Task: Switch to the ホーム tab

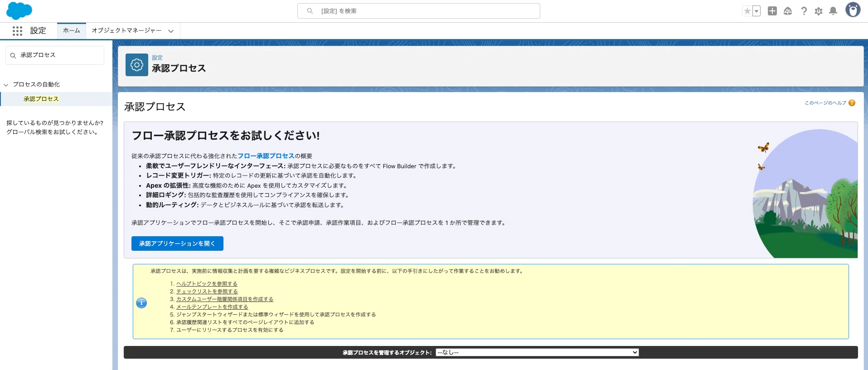Action: [72, 30]
